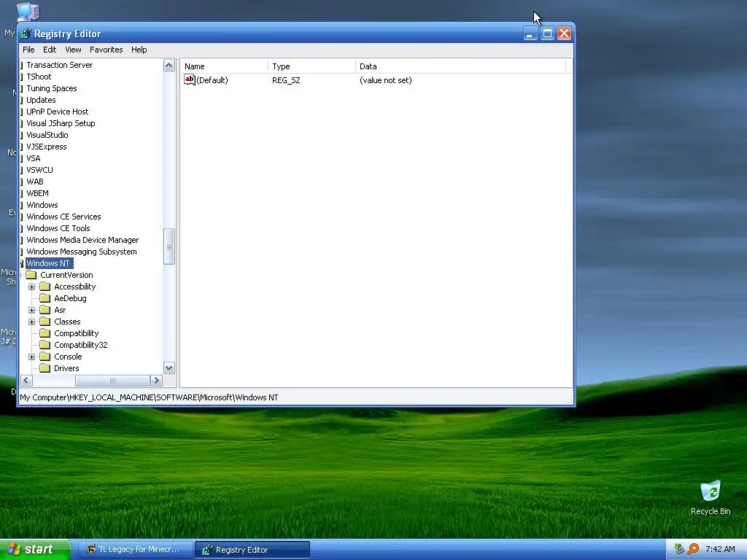Select the AeDebug key label
The image size is (747, 560).
(70, 298)
